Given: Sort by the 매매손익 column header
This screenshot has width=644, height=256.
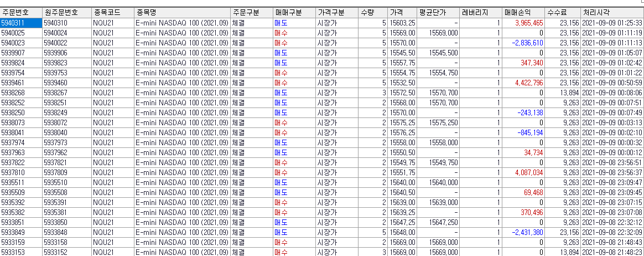Looking at the screenshot, I should 523,12.
